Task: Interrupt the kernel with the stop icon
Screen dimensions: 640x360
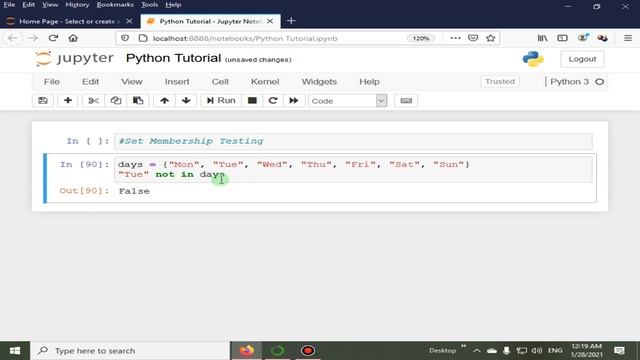Action: (x=252, y=100)
